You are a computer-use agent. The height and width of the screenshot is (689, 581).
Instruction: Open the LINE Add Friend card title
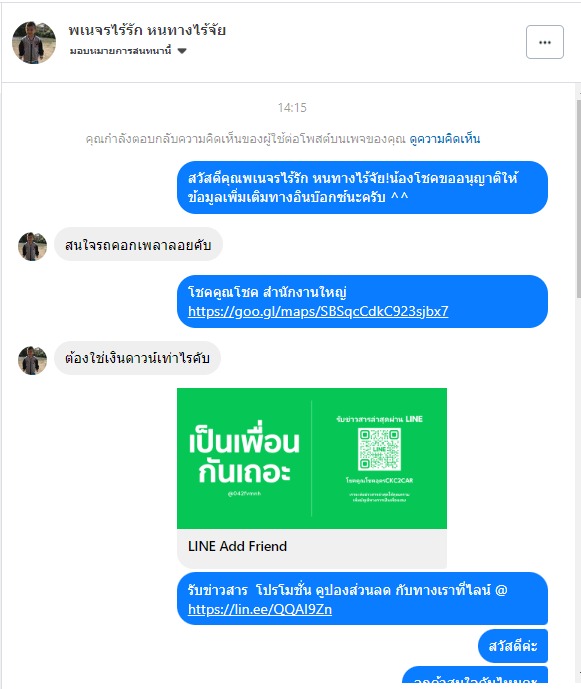point(237,546)
